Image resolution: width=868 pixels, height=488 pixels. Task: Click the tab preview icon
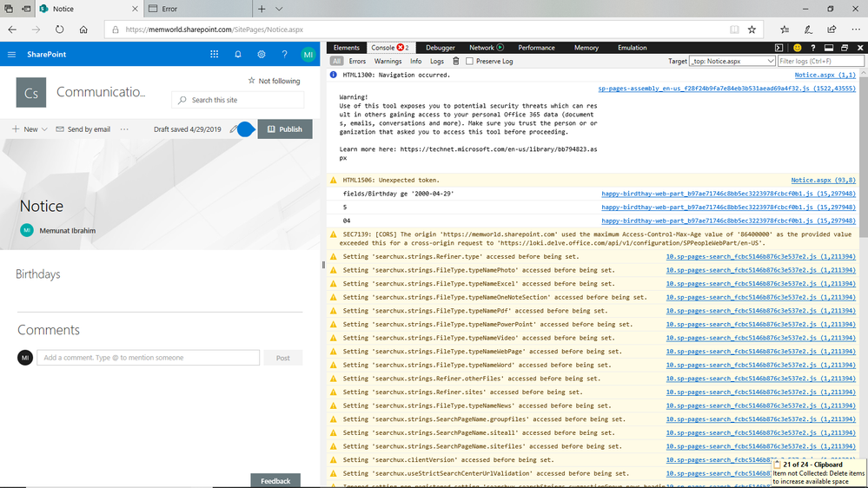(9, 9)
